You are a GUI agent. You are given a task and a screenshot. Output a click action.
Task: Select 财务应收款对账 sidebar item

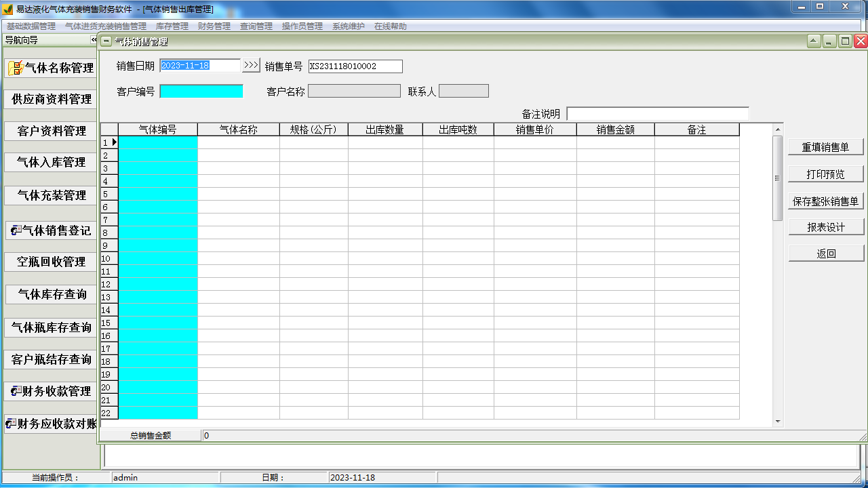point(51,424)
